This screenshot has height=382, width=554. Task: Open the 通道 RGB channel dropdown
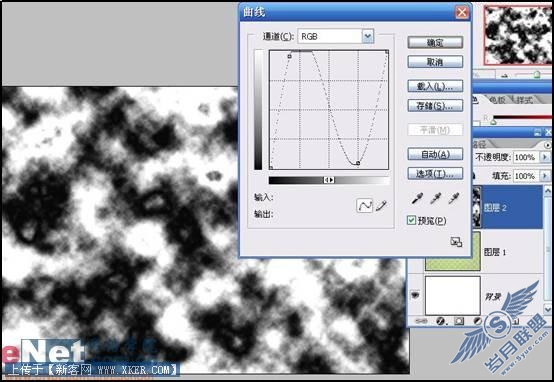click(367, 36)
